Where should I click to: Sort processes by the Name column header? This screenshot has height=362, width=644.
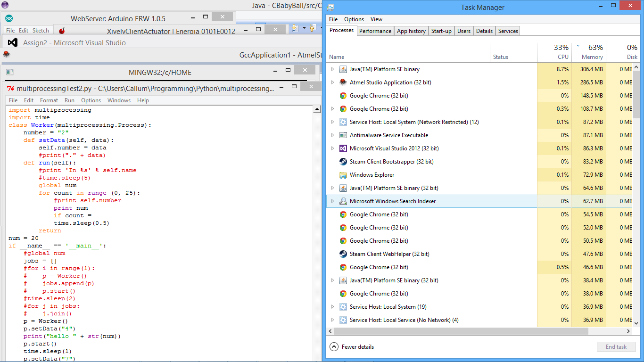pos(408,53)
